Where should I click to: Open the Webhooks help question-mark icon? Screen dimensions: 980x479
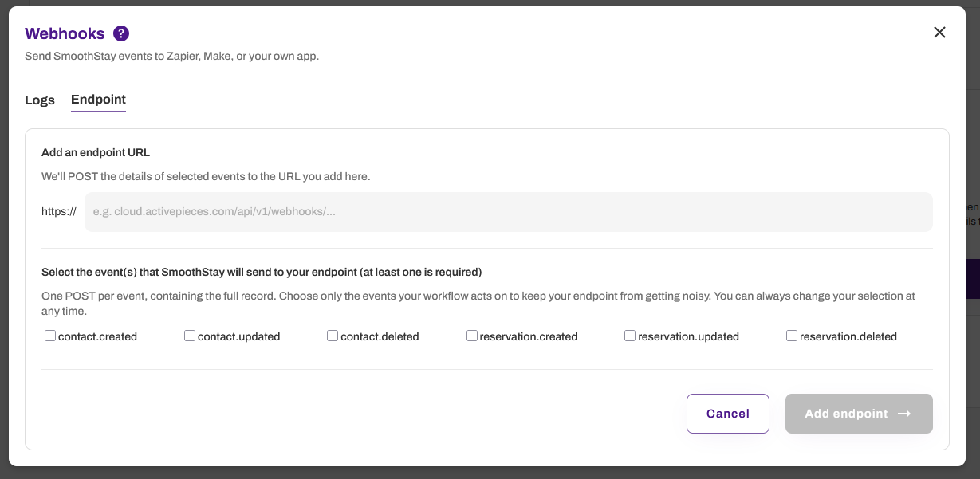[x=121, y=33]
